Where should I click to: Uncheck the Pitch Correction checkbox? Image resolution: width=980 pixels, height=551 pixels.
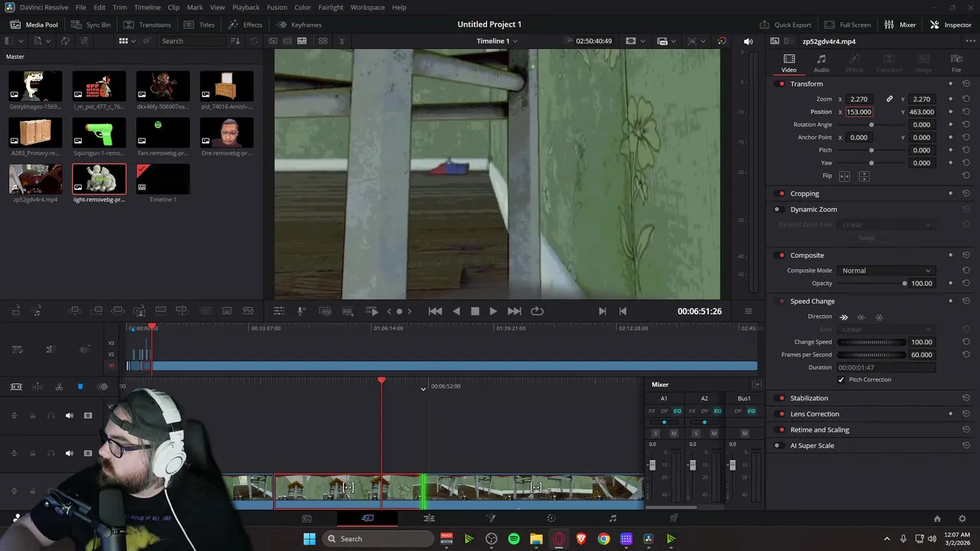(x=841, y=380)
